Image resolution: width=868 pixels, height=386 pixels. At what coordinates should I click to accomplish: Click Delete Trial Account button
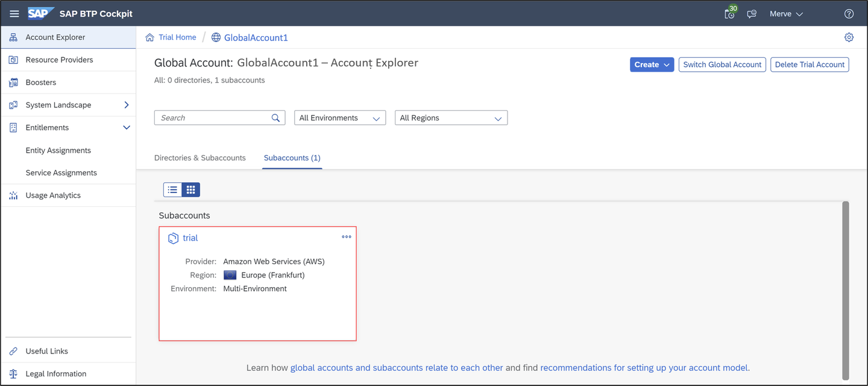[810, 65]
